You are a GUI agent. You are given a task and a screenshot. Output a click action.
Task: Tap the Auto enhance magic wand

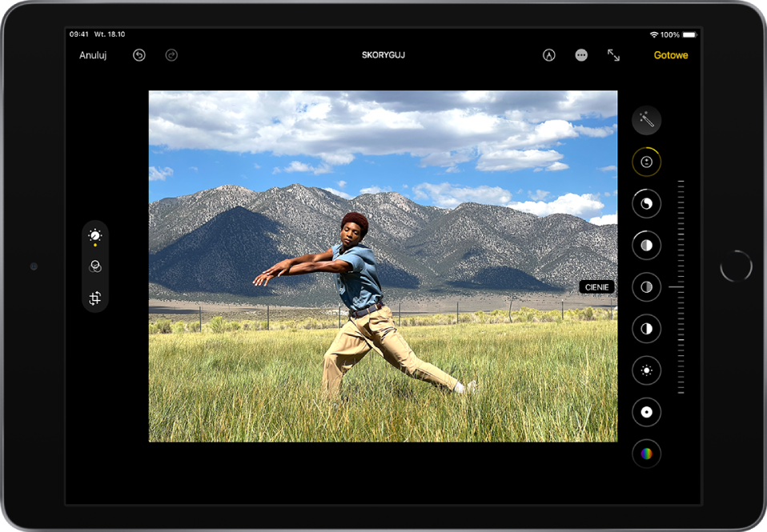646,121
